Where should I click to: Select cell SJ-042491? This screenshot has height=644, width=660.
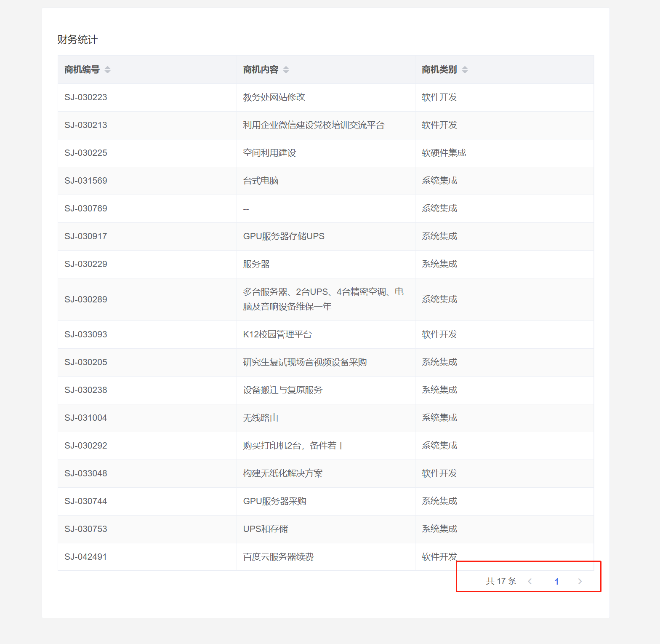coord(147,557)
